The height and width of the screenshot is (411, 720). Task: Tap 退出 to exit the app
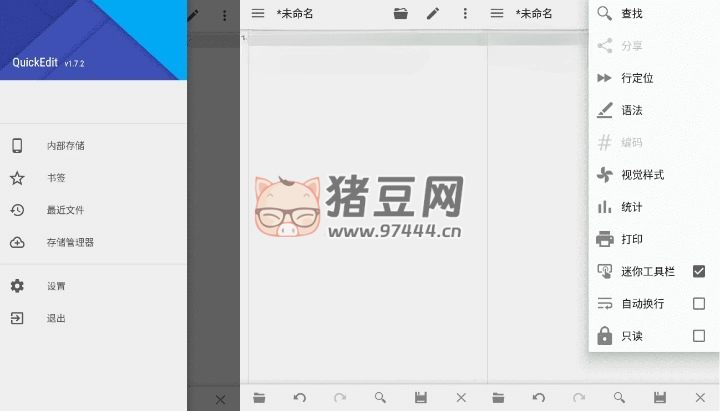point(55,318)
